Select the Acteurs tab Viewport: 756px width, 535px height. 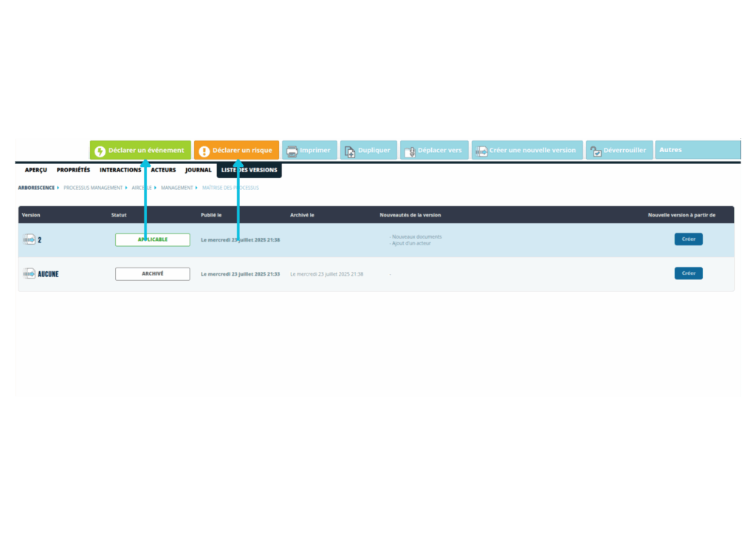click(163, 170)
